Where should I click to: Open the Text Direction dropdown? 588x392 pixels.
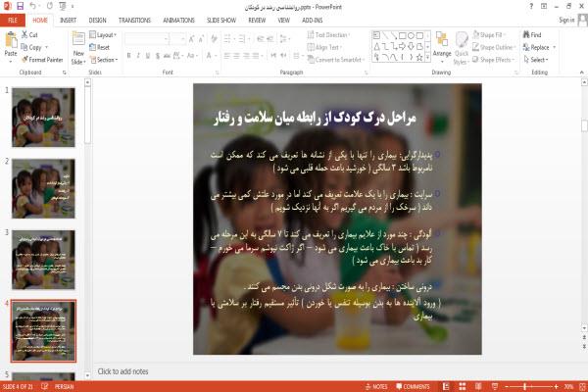click(x=328, y=35)
